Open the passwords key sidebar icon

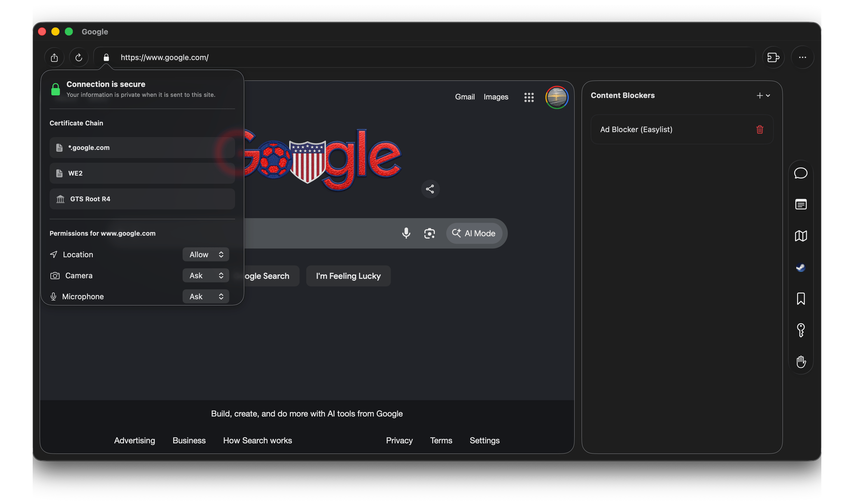pos(801,330)
